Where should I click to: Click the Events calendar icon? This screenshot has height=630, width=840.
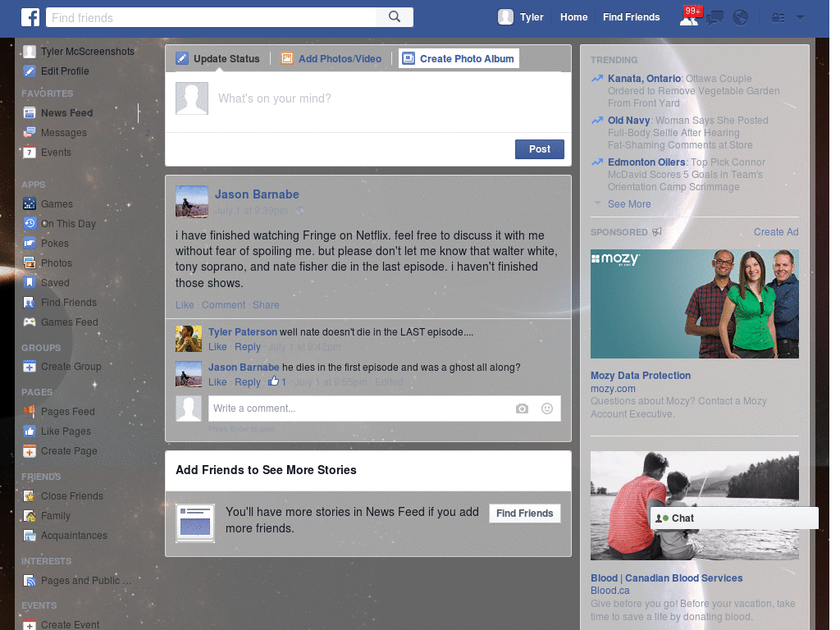click(x=30, y=153)
